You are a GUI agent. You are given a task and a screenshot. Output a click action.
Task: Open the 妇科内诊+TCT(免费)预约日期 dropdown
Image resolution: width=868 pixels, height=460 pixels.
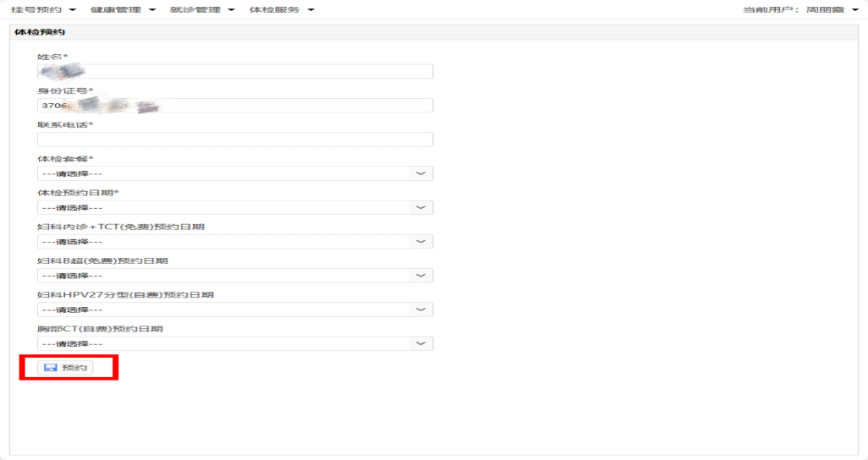pyautogui.click(x=234, y=242)
